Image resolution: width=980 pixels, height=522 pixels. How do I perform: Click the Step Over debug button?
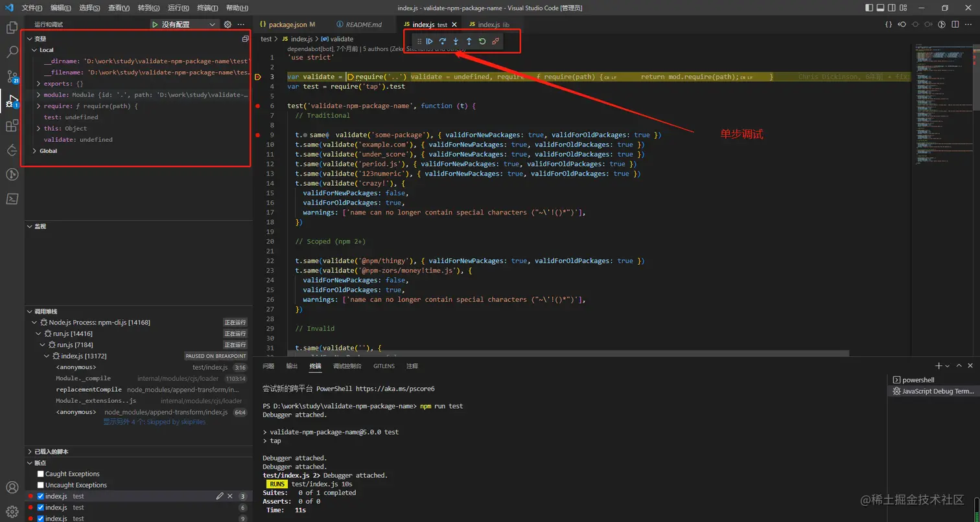point(443,41)
